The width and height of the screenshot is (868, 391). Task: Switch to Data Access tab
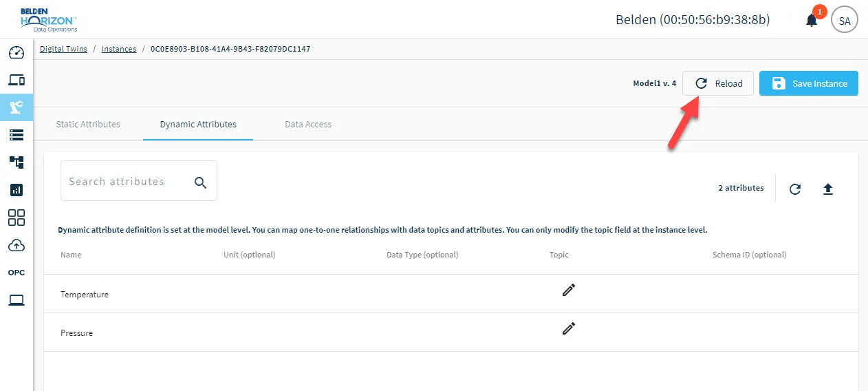(x=308, y=125)
